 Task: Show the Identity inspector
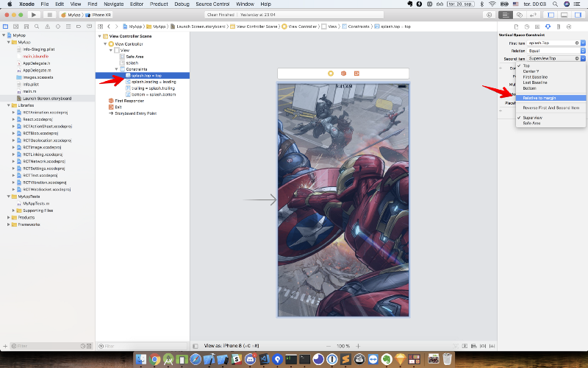click(x=537, y=26)
